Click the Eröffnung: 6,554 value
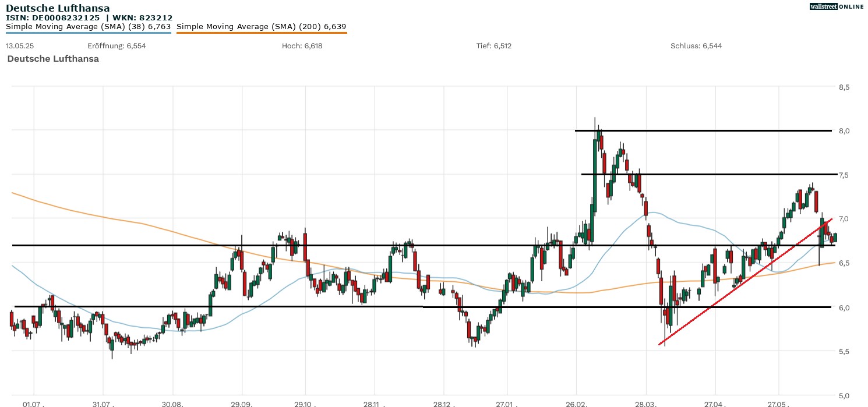868x407 pixels. (x=117, y=45)
